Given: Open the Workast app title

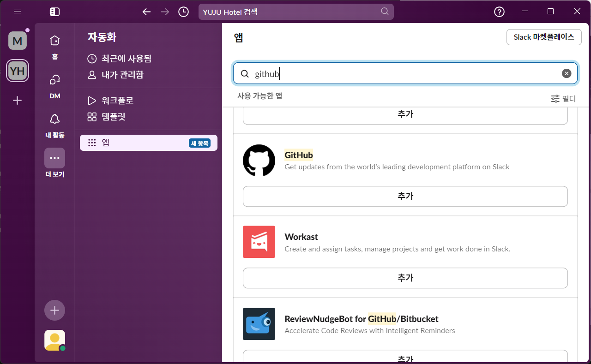Looking at the screenshot, I should click(x=302, y=237).
